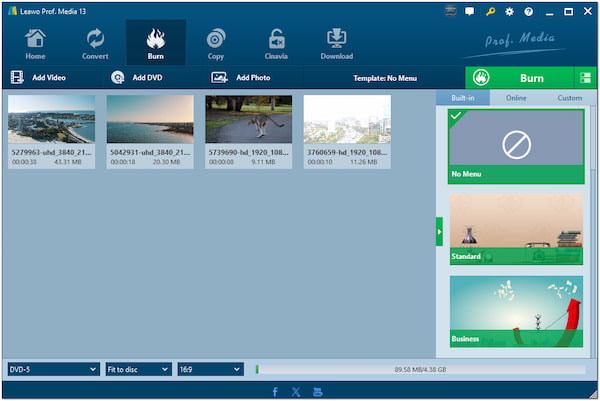Image resolution: width=600 pixels, height=401 pixels.
Task: Expand the DVD-5 disc type dropdown
Action: point(52,369)
